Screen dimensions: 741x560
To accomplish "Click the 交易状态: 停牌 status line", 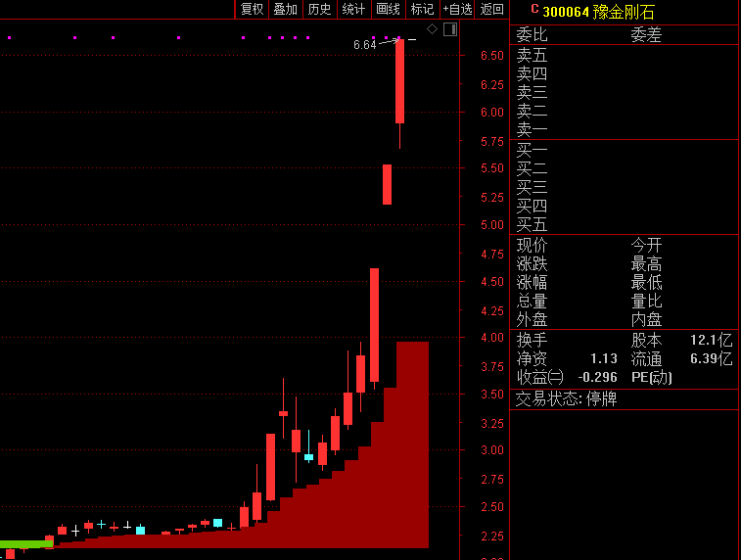I will [566, 399].
